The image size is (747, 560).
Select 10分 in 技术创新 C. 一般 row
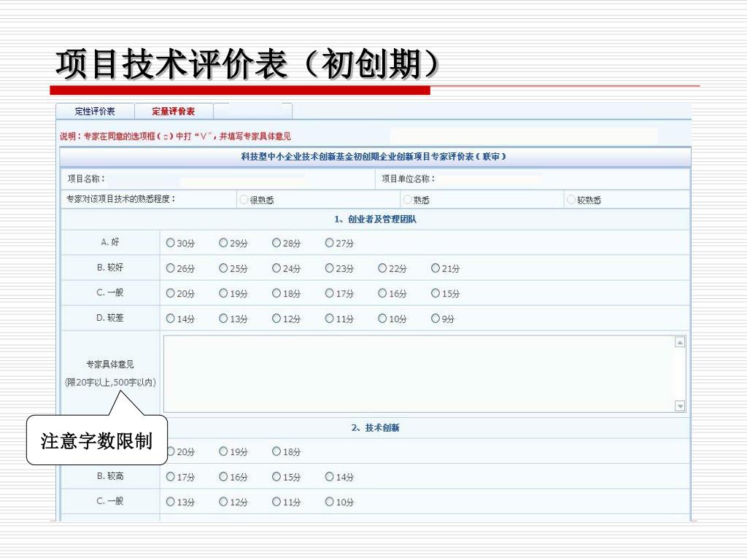329,502
